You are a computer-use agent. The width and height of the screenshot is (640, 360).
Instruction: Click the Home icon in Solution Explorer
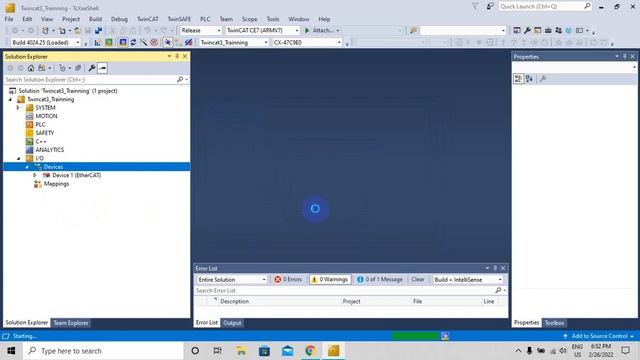(31, 68)
